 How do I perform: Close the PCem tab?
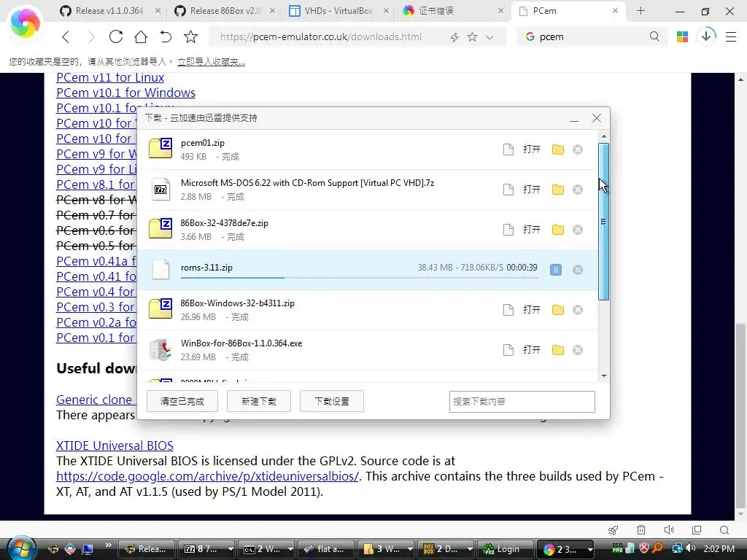coord(615,11)
